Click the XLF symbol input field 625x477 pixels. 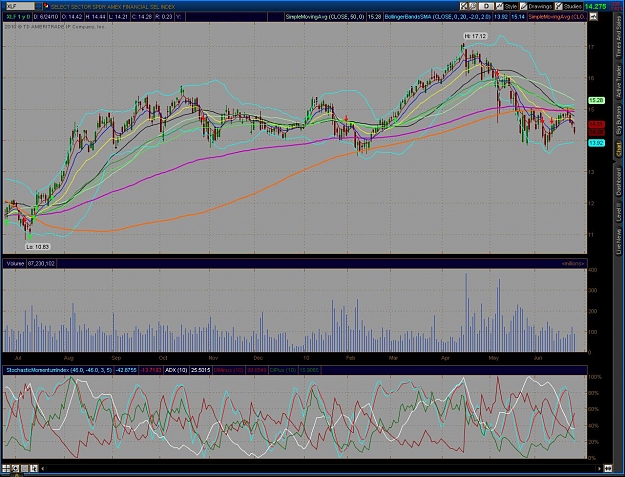coord(20,6)
